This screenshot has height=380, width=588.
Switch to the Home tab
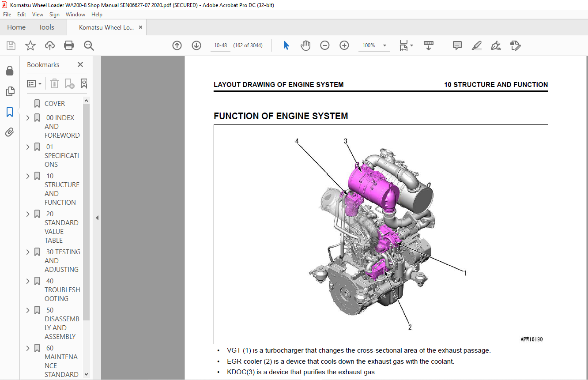pos(16,27)
